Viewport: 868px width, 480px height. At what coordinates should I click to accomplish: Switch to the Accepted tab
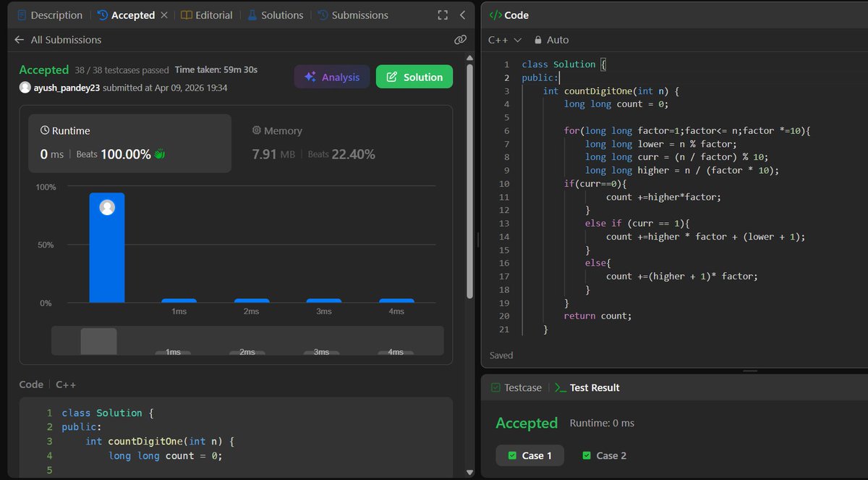coord(126,15)
